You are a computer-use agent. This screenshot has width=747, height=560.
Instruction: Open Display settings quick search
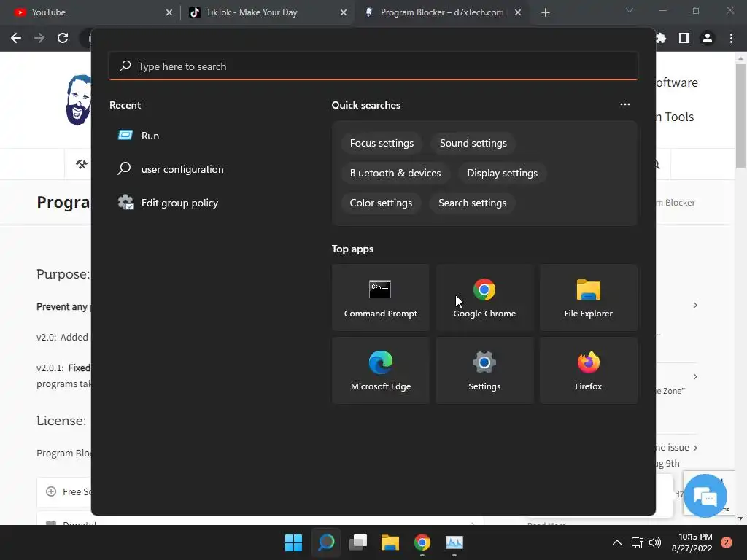pos(502,173)
